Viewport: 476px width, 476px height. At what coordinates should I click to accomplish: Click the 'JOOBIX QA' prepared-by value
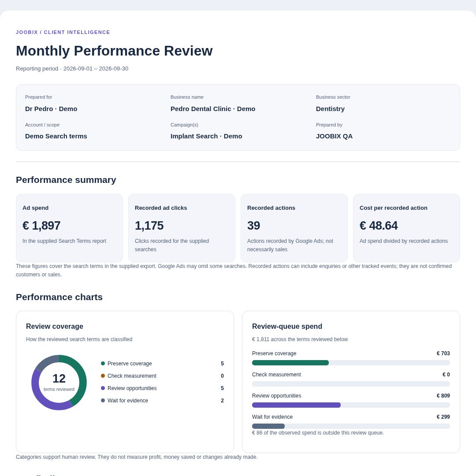(334, 136)
